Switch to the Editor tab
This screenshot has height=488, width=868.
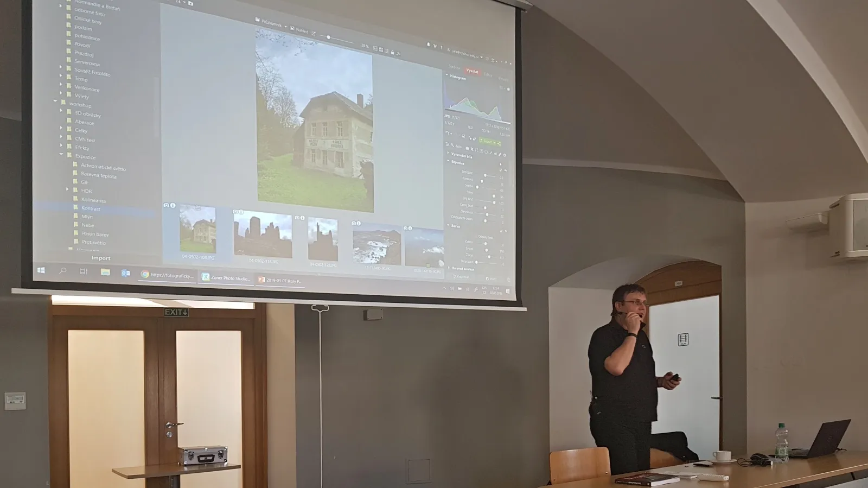[x=488, y=74]
